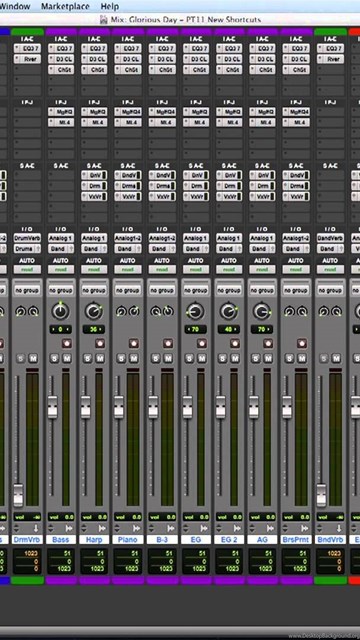The width and height of the screenshot is (360, 640).
Task: Open the DrmVrb track input selector DrumVerb
Action: [x=27, y=238]
